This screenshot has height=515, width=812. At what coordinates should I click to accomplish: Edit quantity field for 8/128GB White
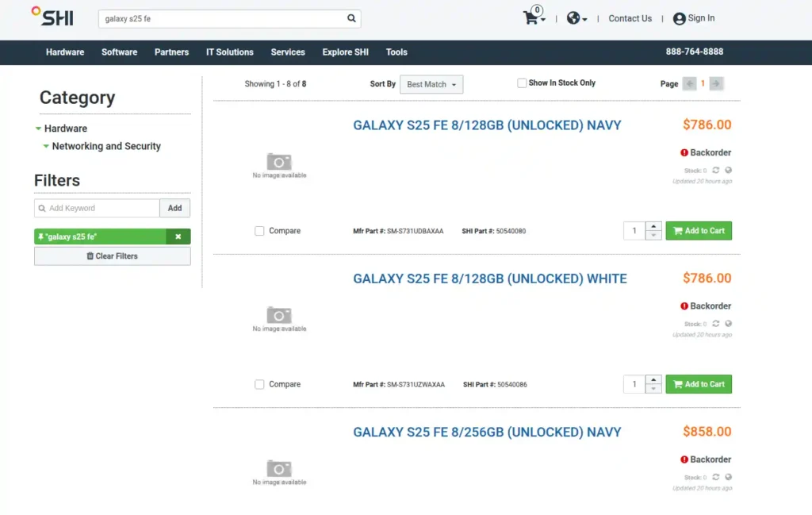tap(634, 384)
